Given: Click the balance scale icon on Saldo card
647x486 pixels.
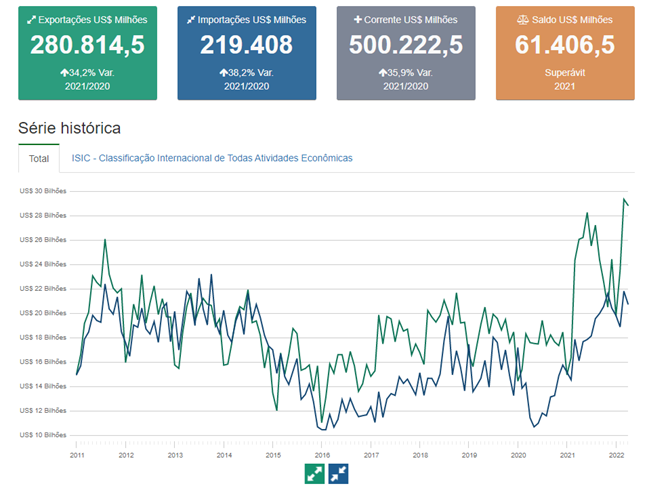Looking at the screenshot, I should [524, 20].
